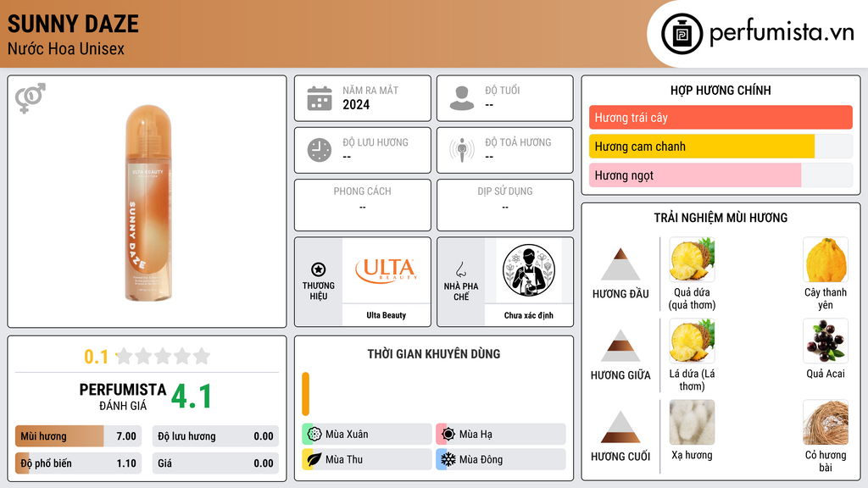This screenshot has height=488, width=868.
Task: Click the Mùa Xuân flower icon
Action: tap(314, 434)
